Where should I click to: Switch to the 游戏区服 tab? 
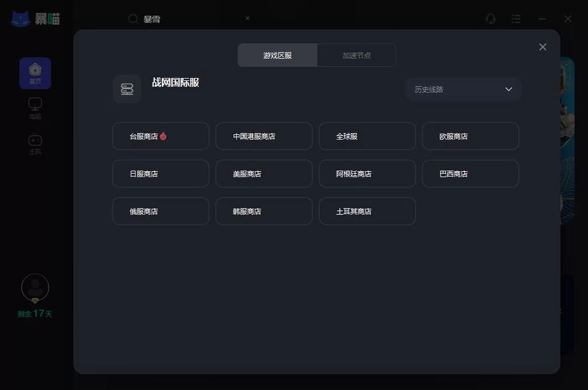(278, 56)
